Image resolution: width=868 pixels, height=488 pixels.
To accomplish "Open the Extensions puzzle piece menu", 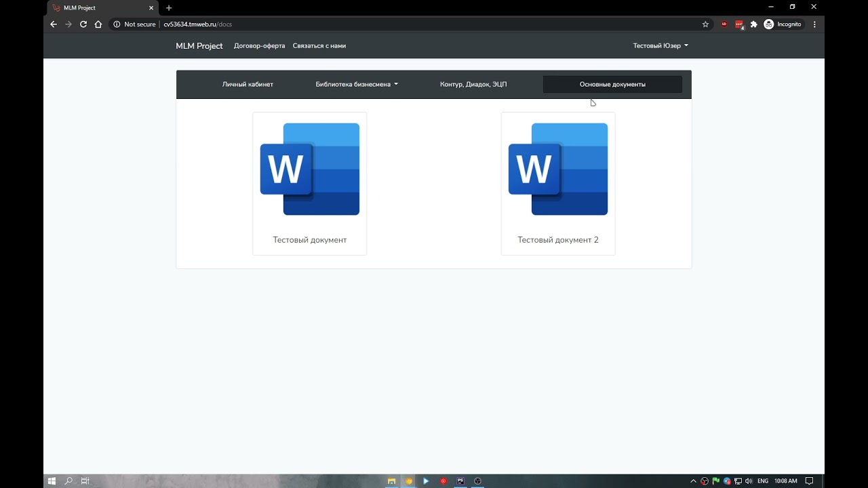I will click(753, 24).
